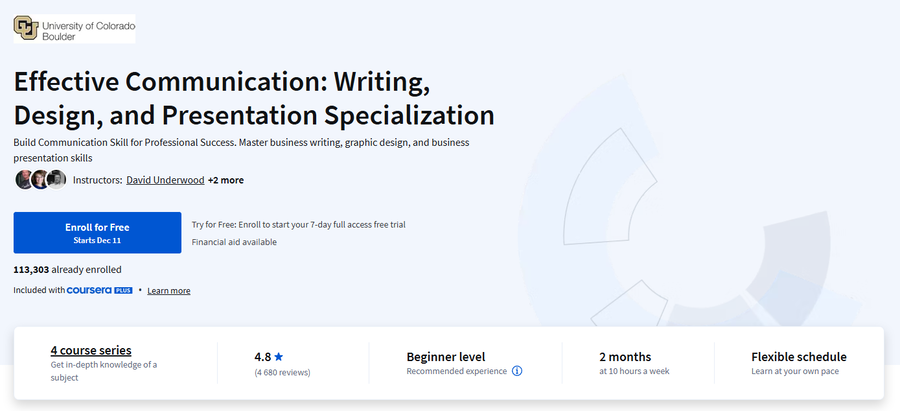Click the Coursera Plus logo badge

coord(99,290)
